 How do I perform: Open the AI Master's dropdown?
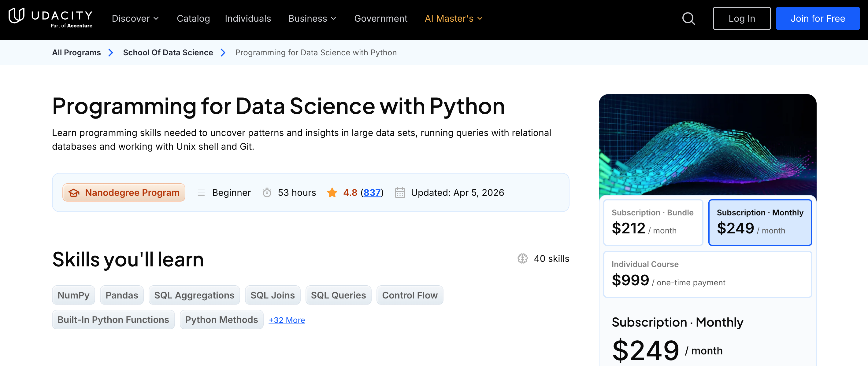click(x=453, y=19)
